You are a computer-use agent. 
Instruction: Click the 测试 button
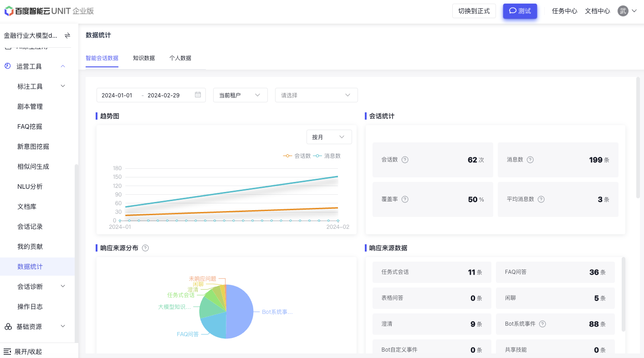click(x=520, y=11)
